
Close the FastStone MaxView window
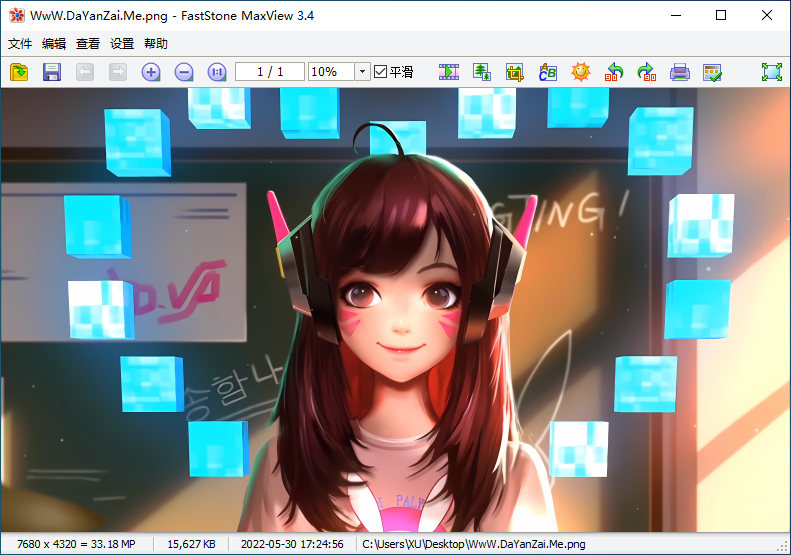(767, 16)
